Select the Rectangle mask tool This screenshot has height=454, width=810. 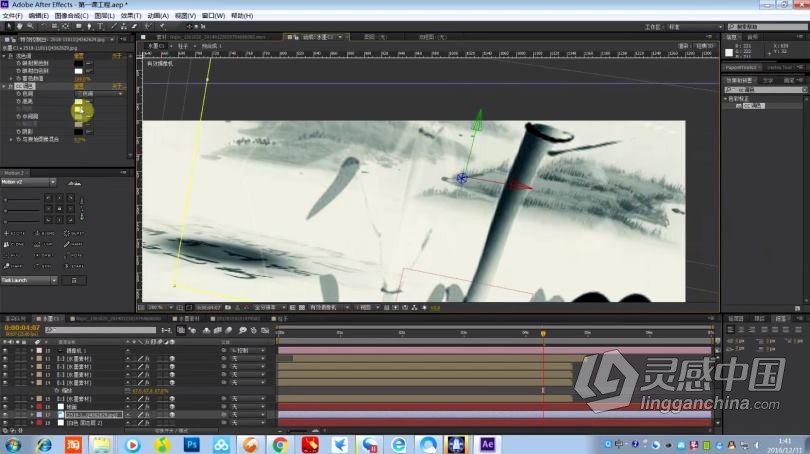tap(79, 26)
